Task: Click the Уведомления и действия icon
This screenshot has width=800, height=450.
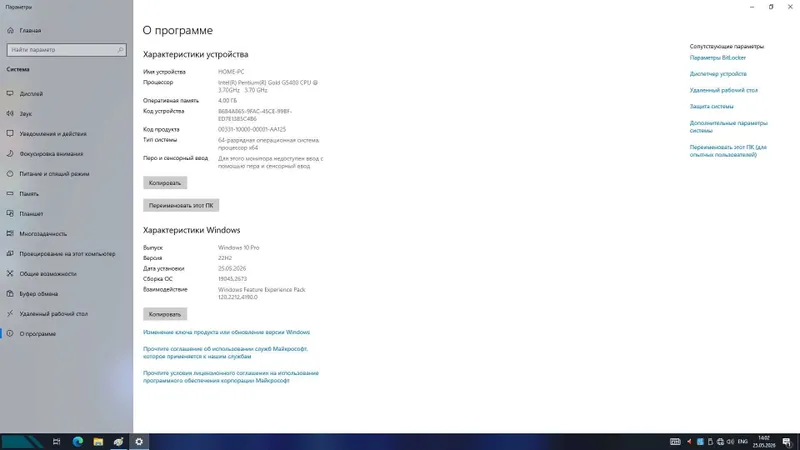Action: 10,134
